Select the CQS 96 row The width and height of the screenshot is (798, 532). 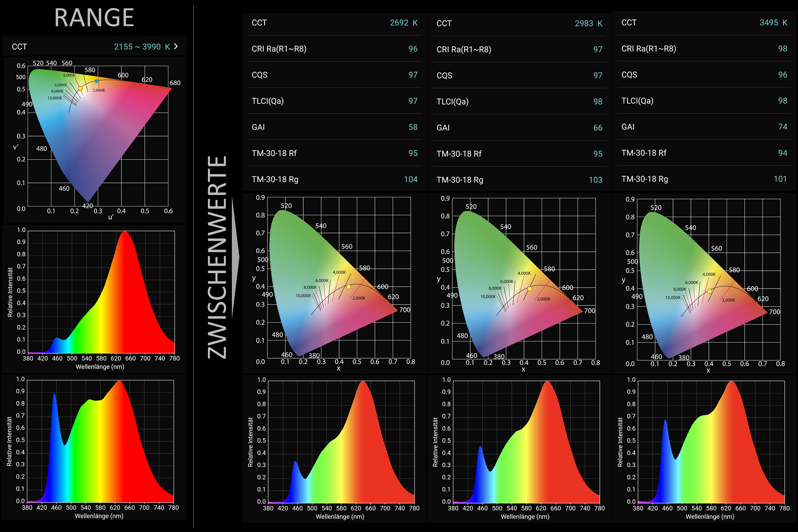coord(704,74)
